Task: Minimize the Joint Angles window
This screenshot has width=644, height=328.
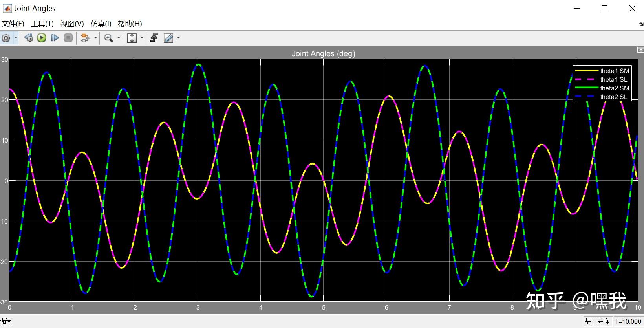Action: tap(577, 8)
